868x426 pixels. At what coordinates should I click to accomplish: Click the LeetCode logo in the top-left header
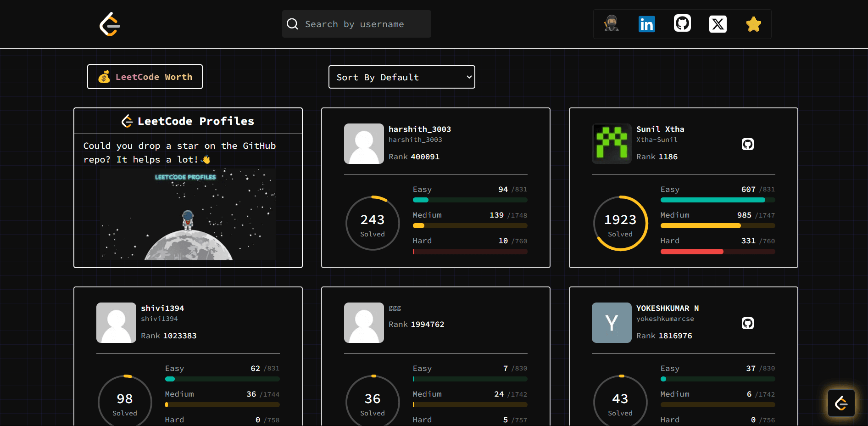[109, 24]
